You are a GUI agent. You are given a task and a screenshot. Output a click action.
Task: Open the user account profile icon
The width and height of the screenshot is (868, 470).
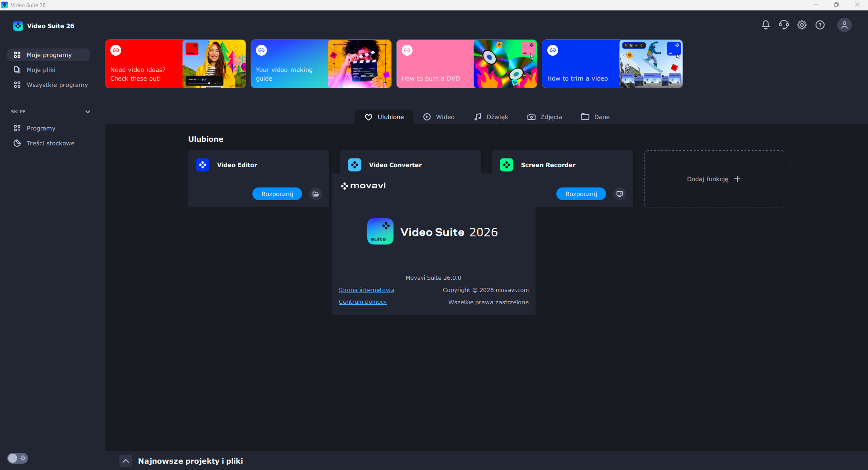click(x=844, y=25)
